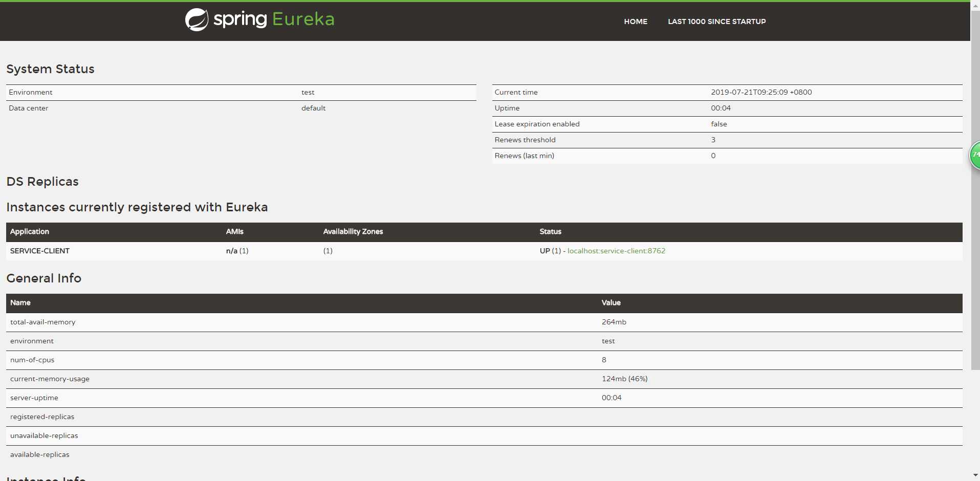
Task: Click the Status column header
Action: pos(551,232)
